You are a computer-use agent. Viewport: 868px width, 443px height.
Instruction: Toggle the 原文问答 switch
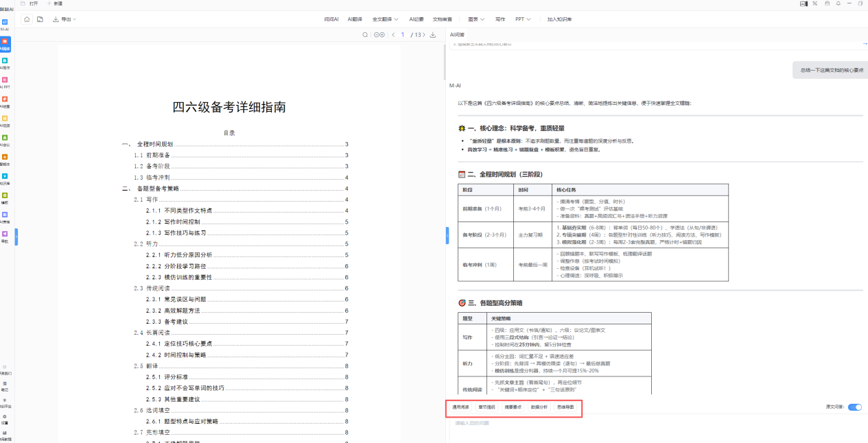click(854, 407)
